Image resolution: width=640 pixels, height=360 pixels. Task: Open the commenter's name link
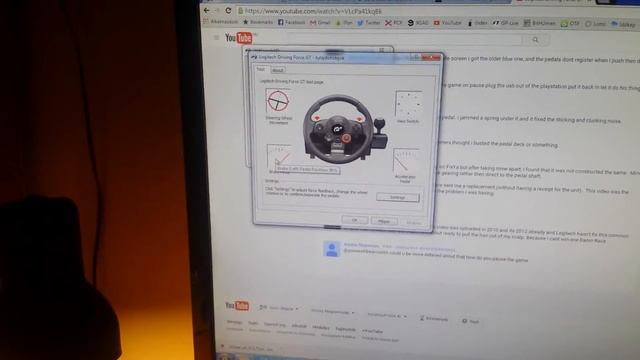pyautogui.click(x=362, y=245)
